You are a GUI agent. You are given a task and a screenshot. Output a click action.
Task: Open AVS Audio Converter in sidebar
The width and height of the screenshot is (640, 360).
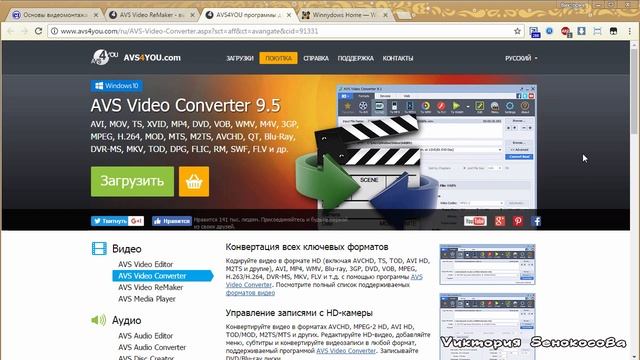tap(152, 347)
